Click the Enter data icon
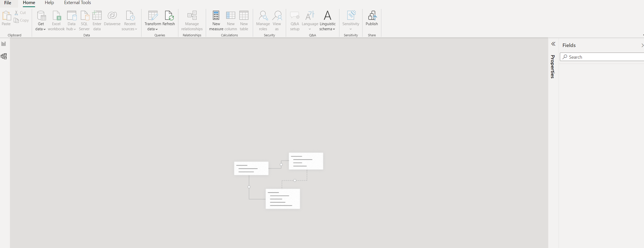644x248 pixels. click(x=97, y=15)
